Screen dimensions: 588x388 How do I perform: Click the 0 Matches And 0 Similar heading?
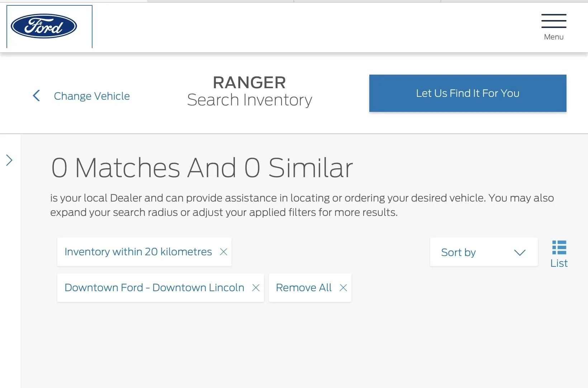(202, 167)
